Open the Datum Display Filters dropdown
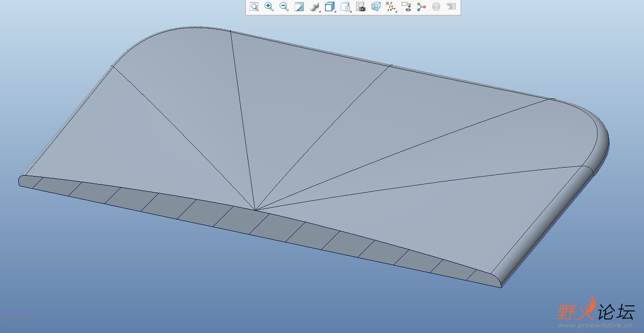The width and height of the screenshot is (644, 333). pyautogui.click(x=391, y=7)
